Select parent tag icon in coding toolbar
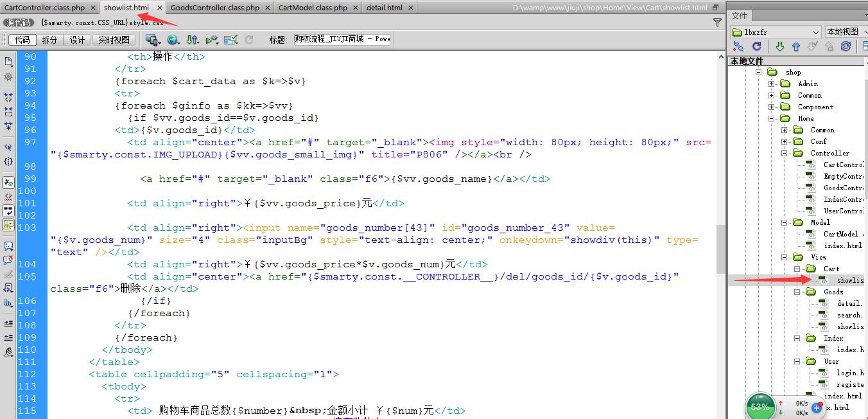This screenshot has width=868, height=419. [8, 147]
